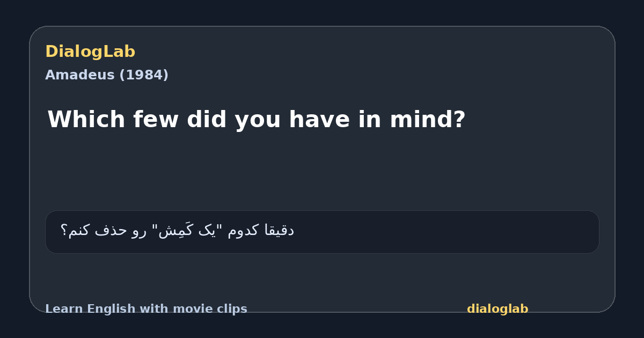Open the yellow dialoglab footer handle
The width and height of the screenshot is (644, 338).
(x=497, y=309)
